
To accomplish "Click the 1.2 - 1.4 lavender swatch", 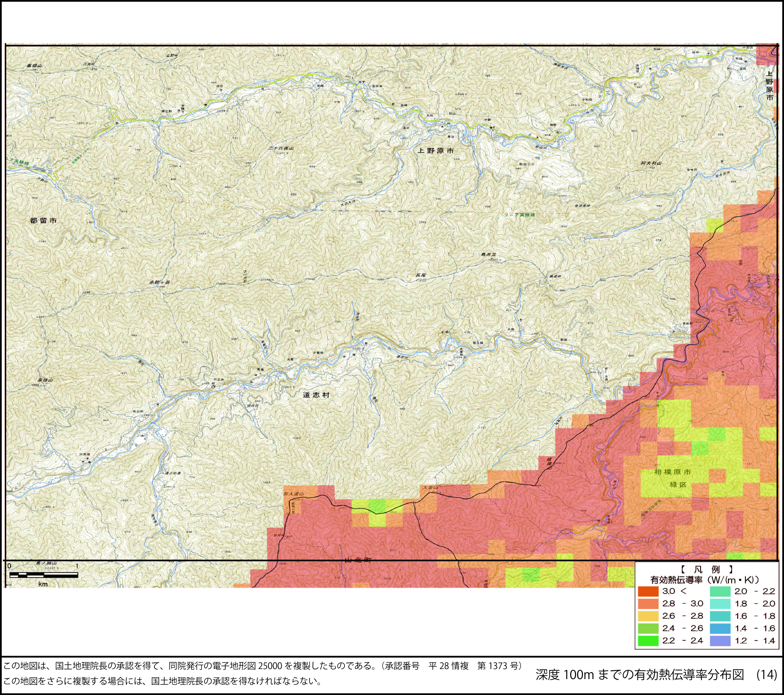I will pyautogui.click(x=720, y=640).
